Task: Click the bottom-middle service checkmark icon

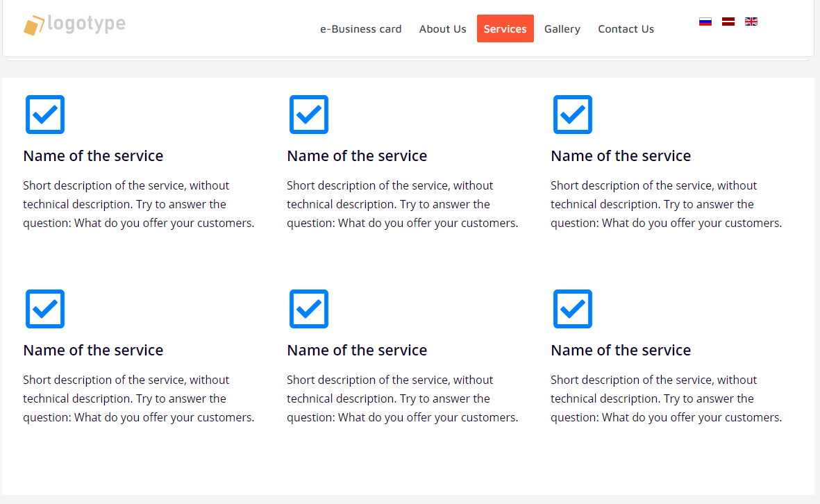Action: tap(308, 309)
